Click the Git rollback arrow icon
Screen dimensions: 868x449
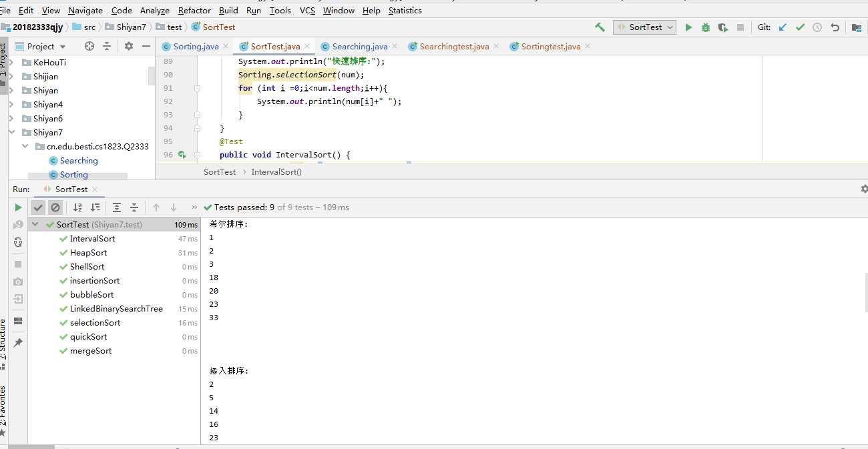pyautogui.click(x=835, y=27)
